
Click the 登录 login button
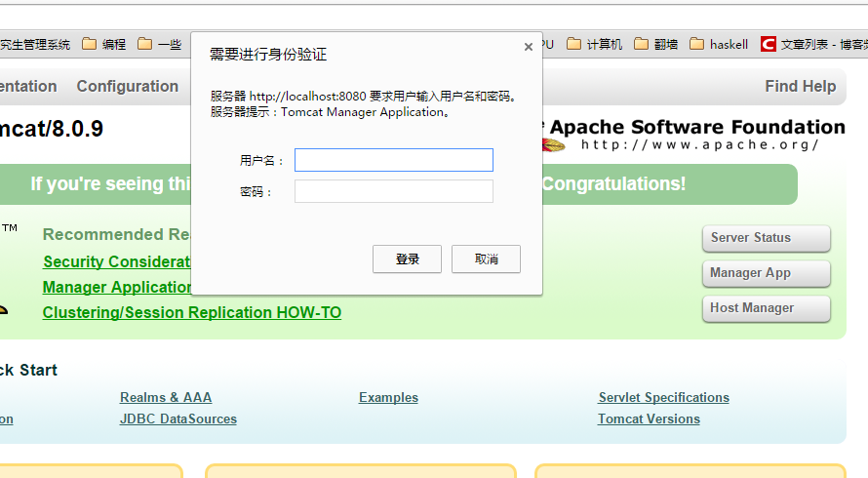click(x=407, y=259)
